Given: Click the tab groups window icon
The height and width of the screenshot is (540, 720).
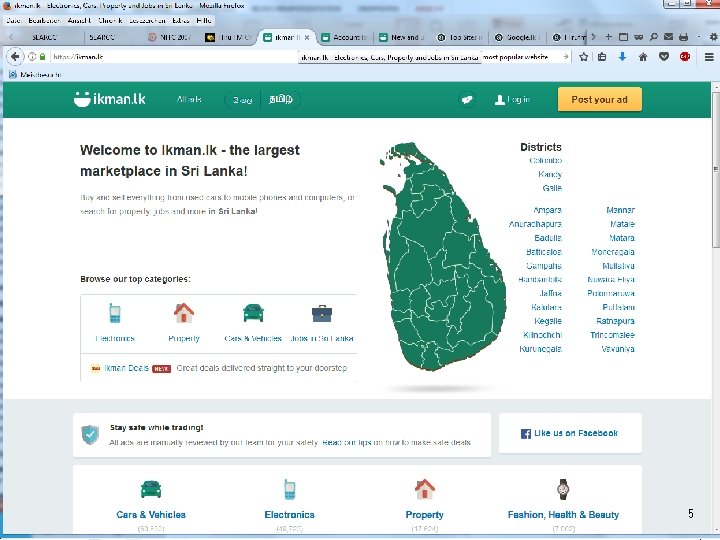Looking at the screenshot, I should tap(623, 37).
